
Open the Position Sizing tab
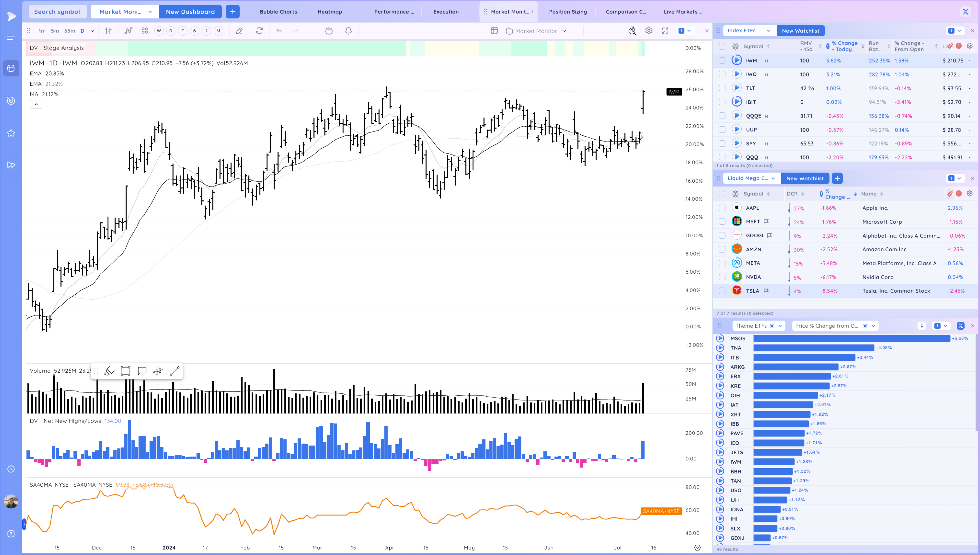click(x=568, y=12)
